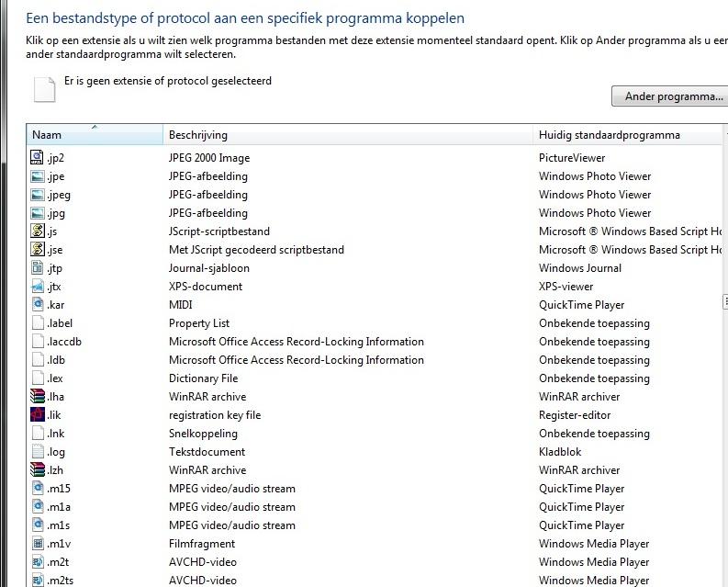Image resolution: width=728 pixels, height=587 pixels.
Task: Select 'Property List' description
Action: [198, 323]
